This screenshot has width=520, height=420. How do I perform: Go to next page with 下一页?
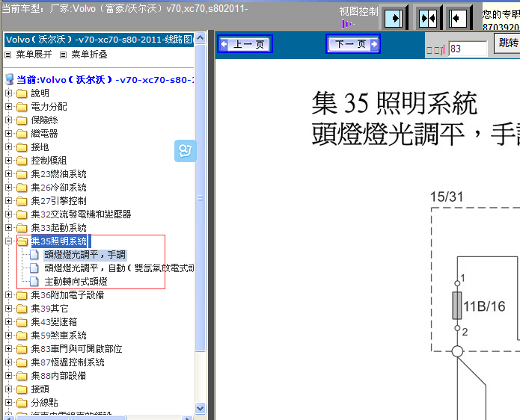[353, 44]
